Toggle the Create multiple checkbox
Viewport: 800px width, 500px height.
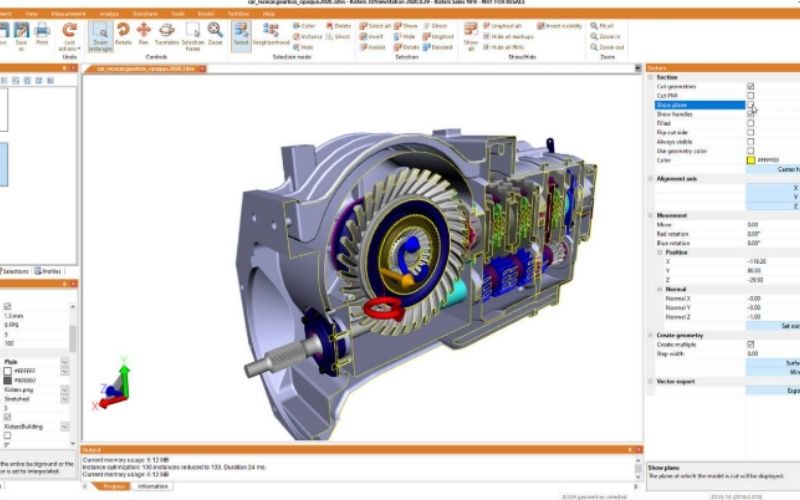point(751,344)
